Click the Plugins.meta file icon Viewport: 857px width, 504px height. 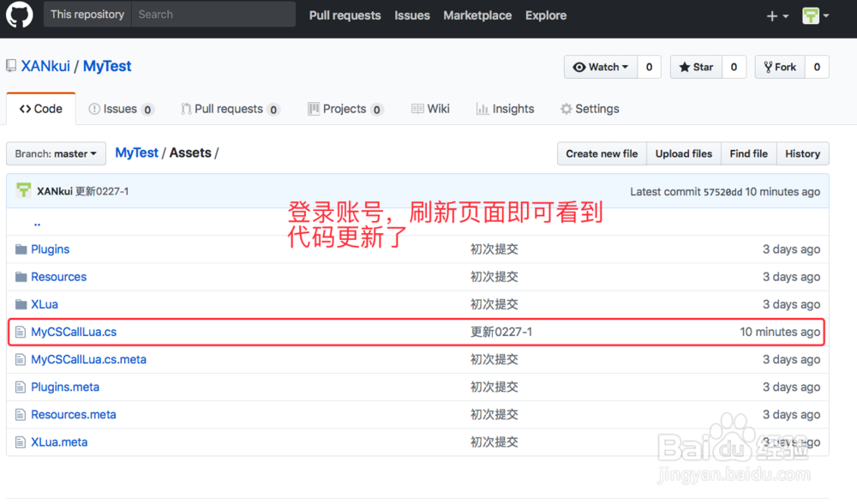pyautogui.click(x=21, y=387)
